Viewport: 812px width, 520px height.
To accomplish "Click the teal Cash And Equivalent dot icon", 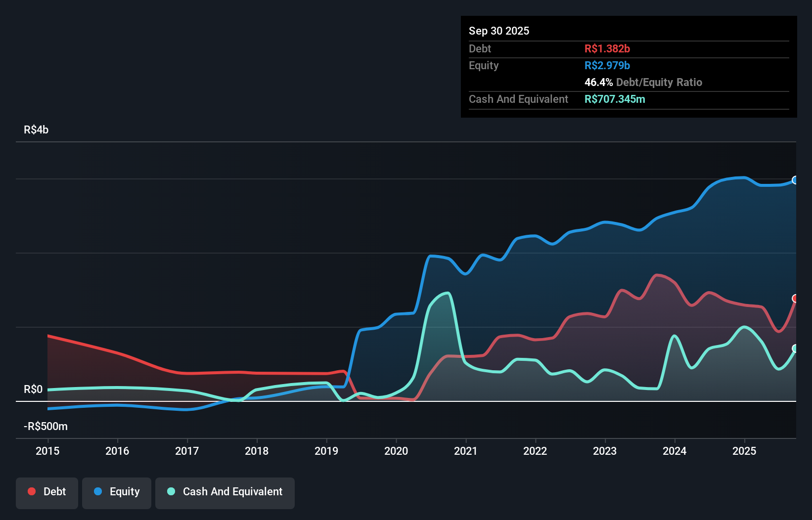I will point(170,491).
